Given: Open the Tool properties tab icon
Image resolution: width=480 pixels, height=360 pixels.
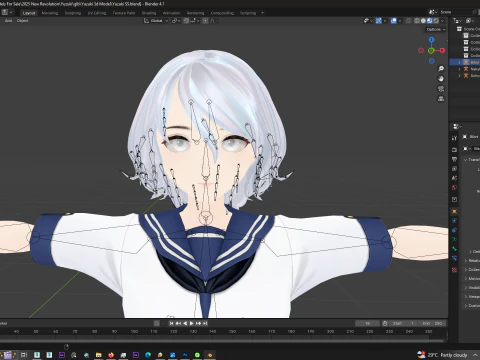Looking at the screenshot, I should 454,138.
